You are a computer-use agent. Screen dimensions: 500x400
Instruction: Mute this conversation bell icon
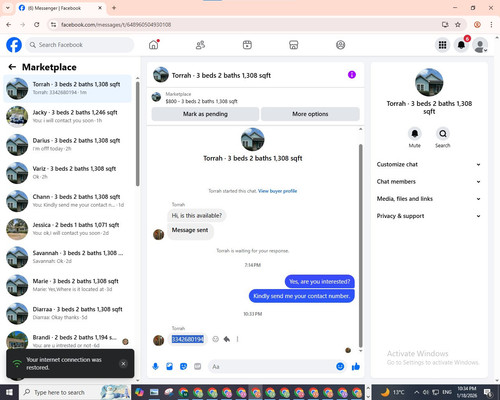click(x=414, y=134)
